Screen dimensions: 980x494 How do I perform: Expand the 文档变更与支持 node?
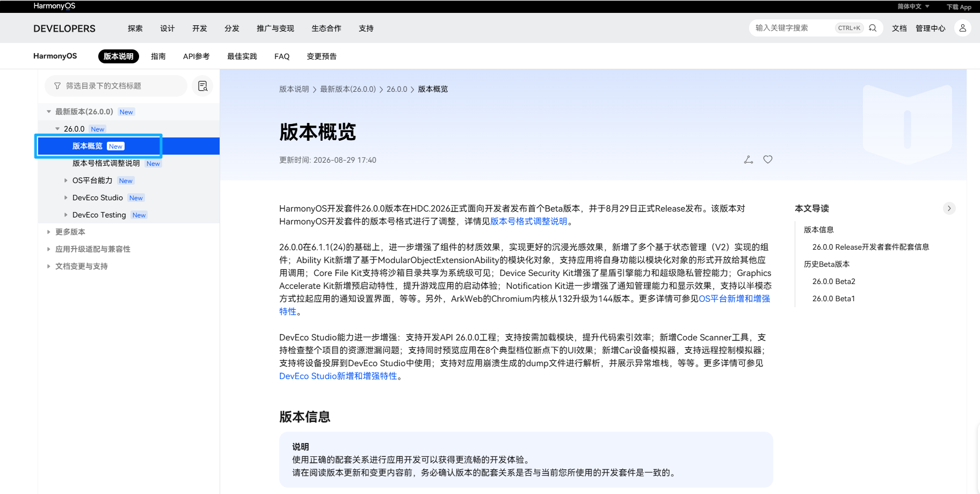click(49, 266)
